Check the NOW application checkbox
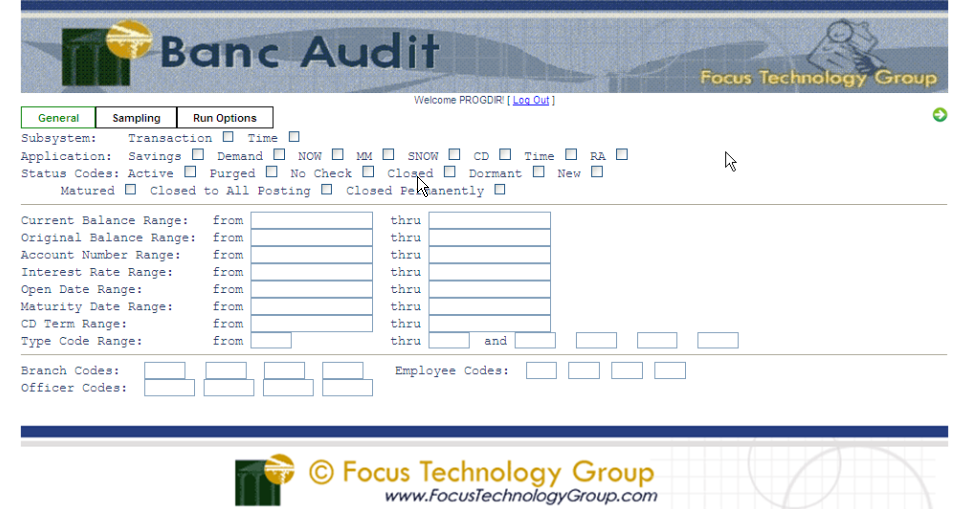This screenshot has height=509, width=958. click(338, 155)
